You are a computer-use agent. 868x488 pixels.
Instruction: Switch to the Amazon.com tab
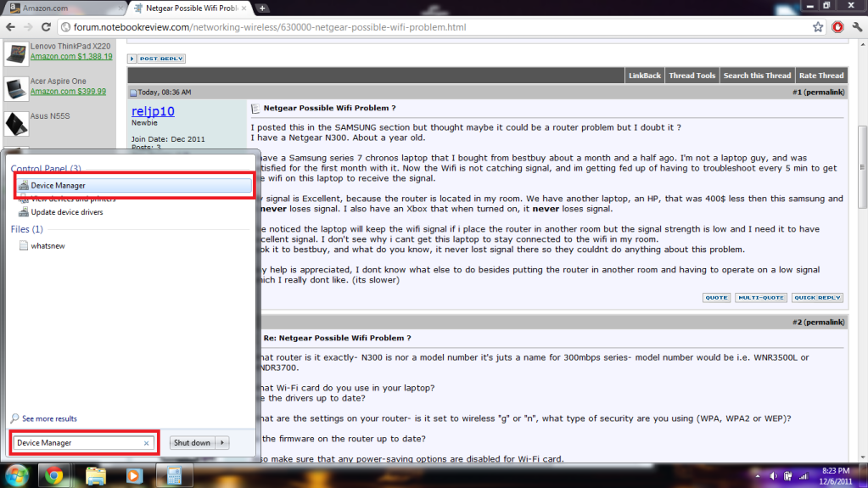point(64,8)
